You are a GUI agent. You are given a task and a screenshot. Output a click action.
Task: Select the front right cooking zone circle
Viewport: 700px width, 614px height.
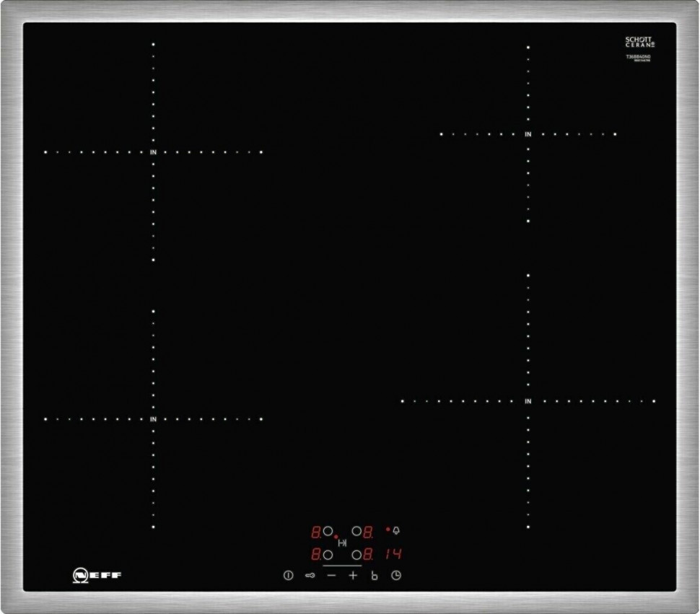pos(356,555)
